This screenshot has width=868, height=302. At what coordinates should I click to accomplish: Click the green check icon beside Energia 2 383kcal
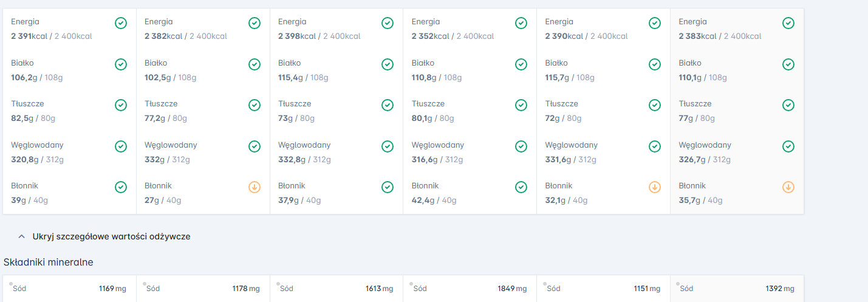788,23
